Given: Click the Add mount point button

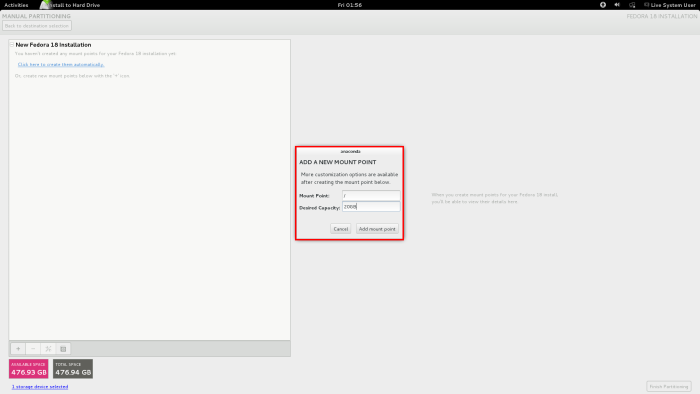Looking at the screenshot, I should pyautogui.click(x=377, y=229).
